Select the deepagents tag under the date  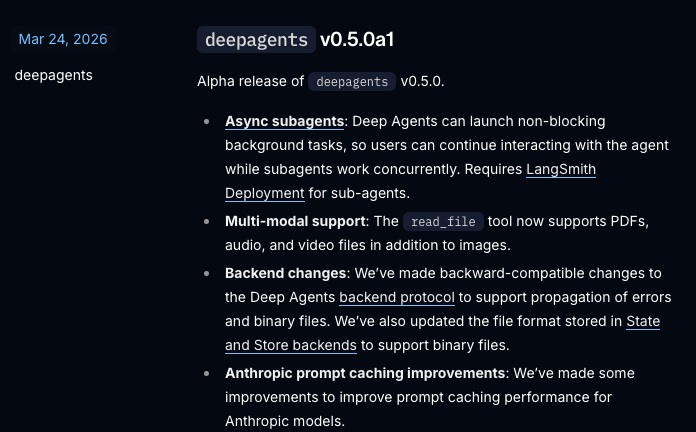coord(54,75)
